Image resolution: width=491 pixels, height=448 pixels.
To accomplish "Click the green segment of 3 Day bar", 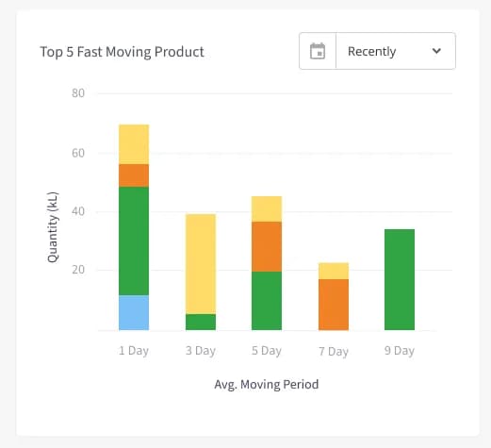I will pos(201,322).
